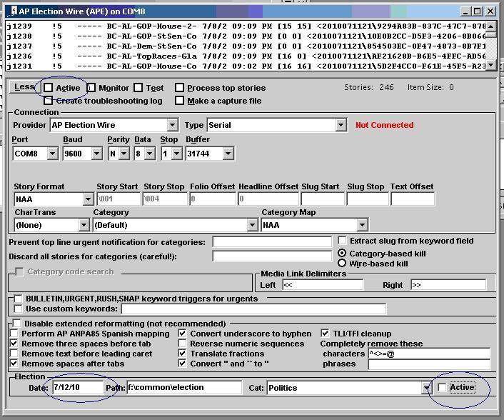This screenshot has height=420, width=504.
Task: Open the connection Type dropdown
Action: (x=341, y=125)
